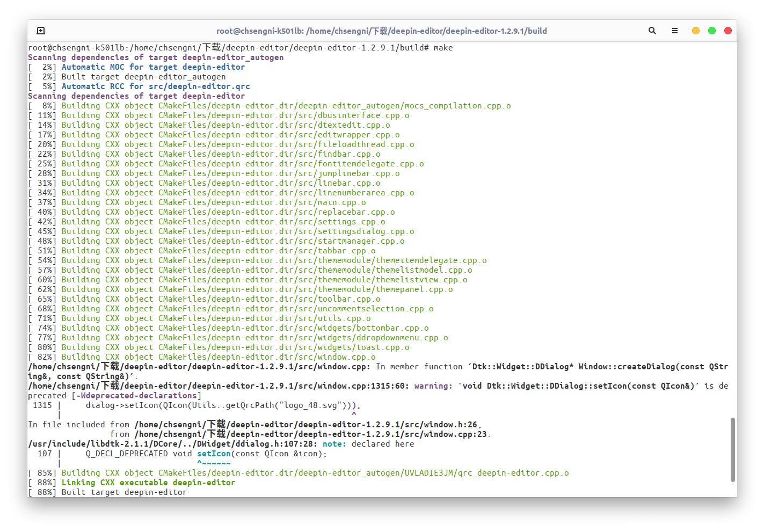
Task: Click the "thememodule/themelistmodel.cpp.o" build line
Action: [x=250, y=270]
